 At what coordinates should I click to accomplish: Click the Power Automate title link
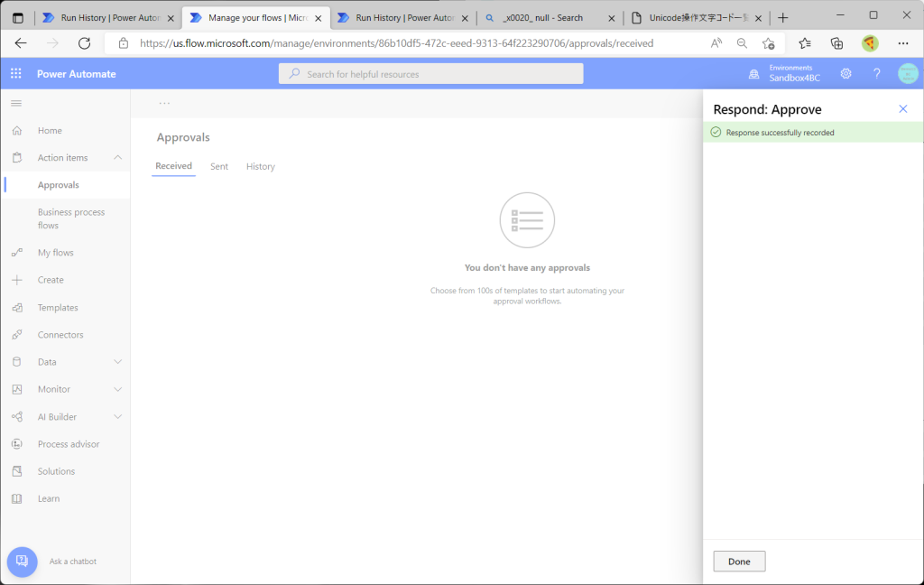77,74
